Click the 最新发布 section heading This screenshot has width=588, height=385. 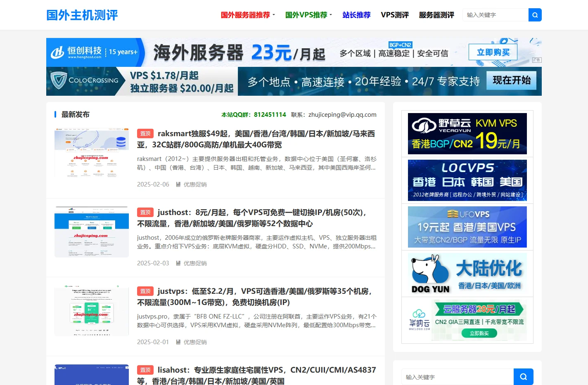(x=75, y=114)
